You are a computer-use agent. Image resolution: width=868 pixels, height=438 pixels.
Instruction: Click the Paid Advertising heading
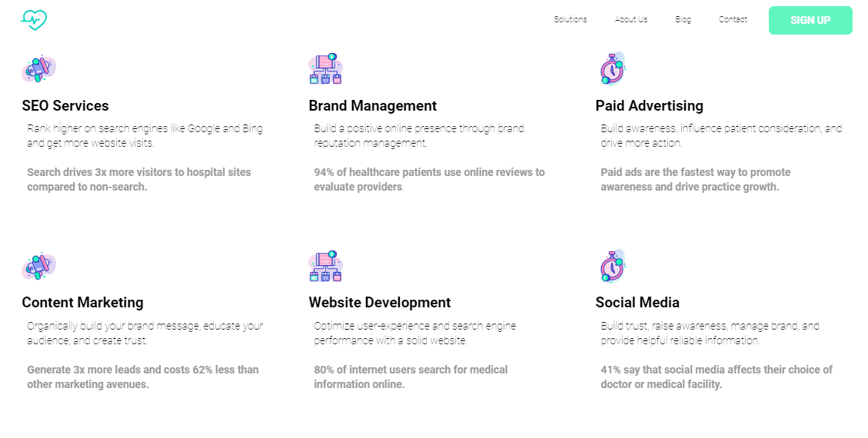click(x=649, y=106)
